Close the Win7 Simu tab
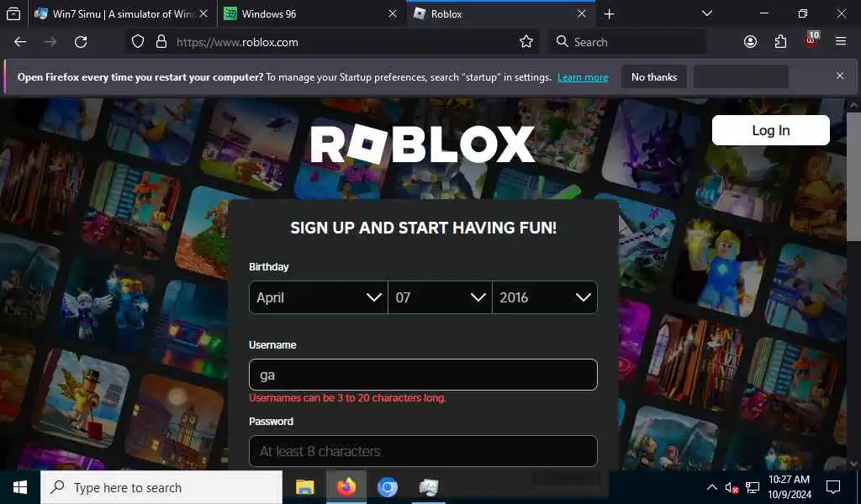Image resolution: width=861 pixels, height=504 pixels. tap(203, 13)
